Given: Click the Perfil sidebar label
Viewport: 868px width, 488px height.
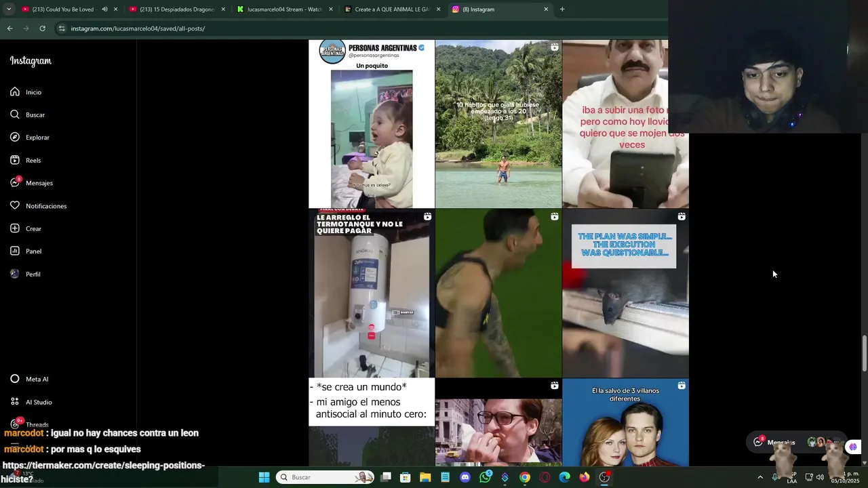Looking at the screenshot, I should tap(33, 274).
